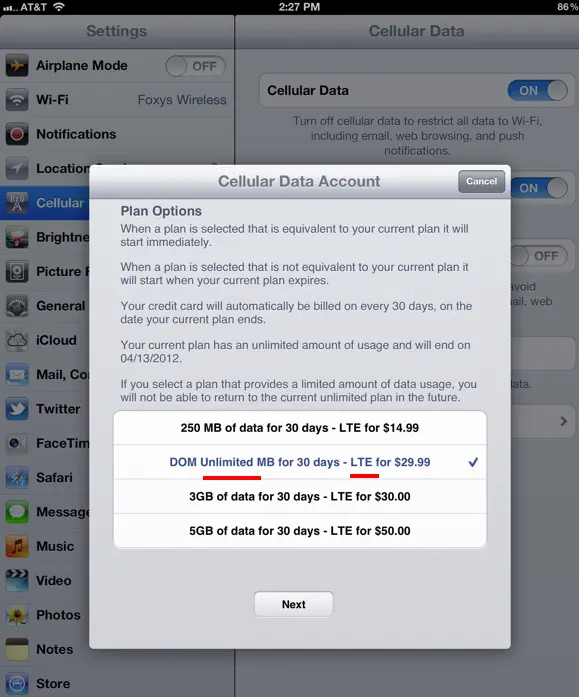Open iCloud via the cloud icon
This screenshot has height=697, width=579.
point(17,340)
